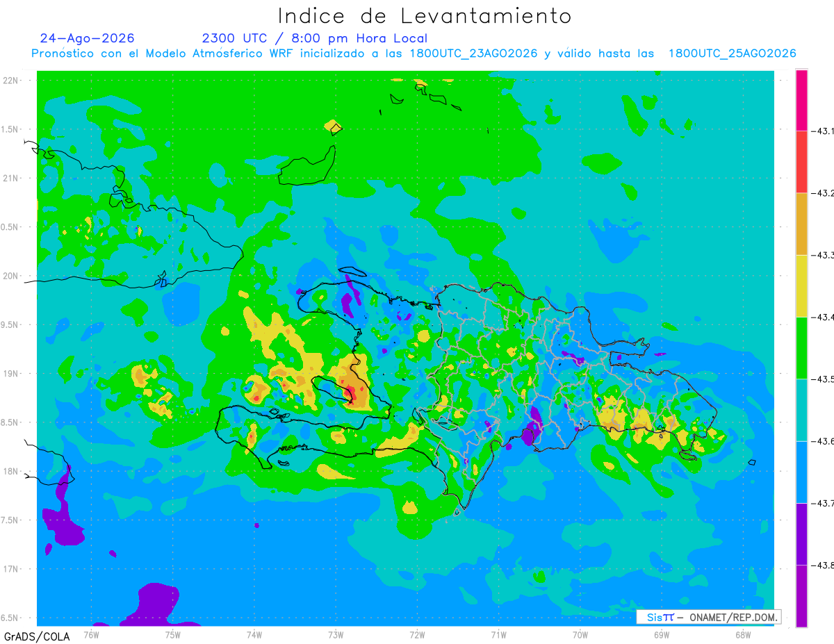Click the '73W' longitude label
The width and height of the screenshot is (834, 644).
336,634
